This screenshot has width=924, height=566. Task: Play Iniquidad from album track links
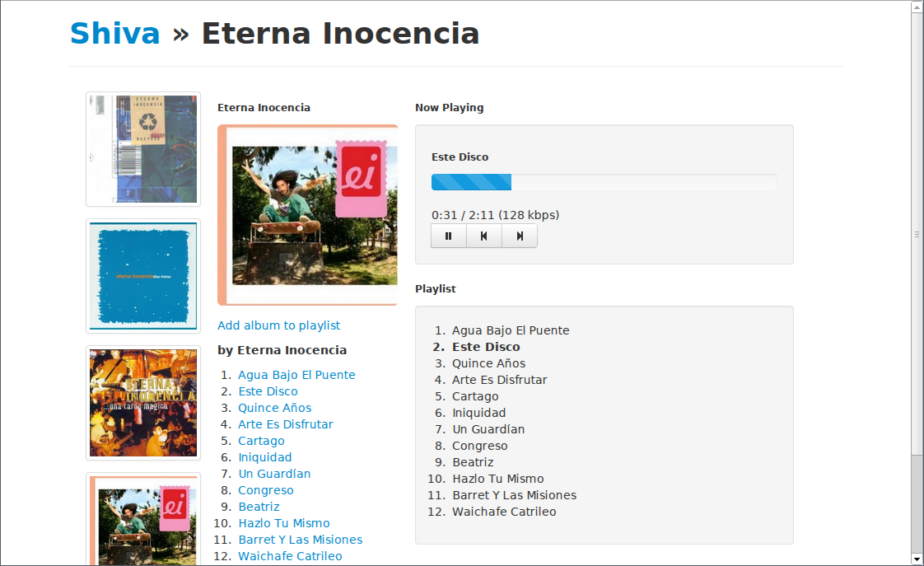click(264, 457)
